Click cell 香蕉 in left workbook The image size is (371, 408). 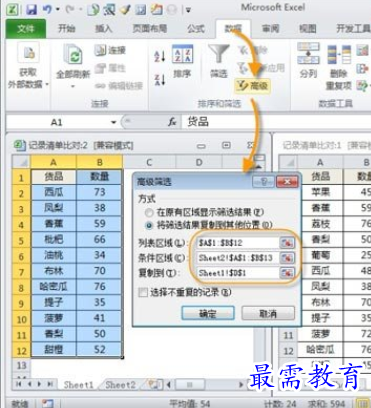click(53, 224)
